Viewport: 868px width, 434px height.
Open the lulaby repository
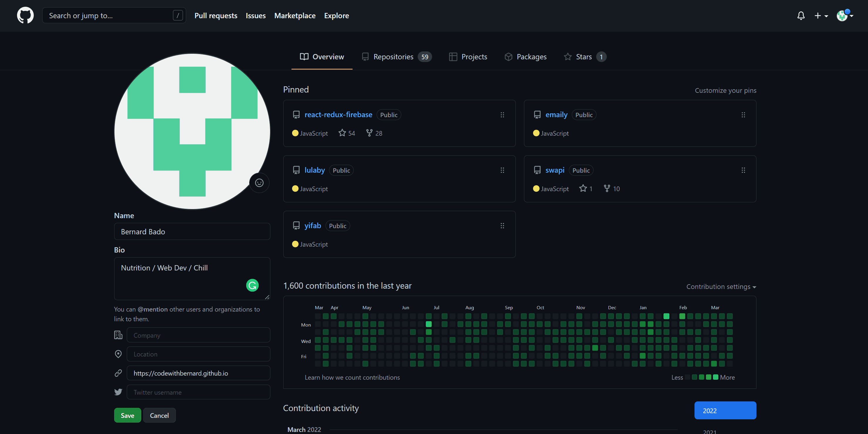315,170
